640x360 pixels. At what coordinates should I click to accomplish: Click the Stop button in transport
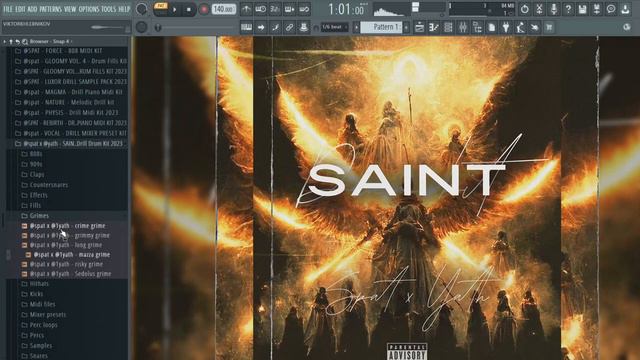click(x=189, y=9)
